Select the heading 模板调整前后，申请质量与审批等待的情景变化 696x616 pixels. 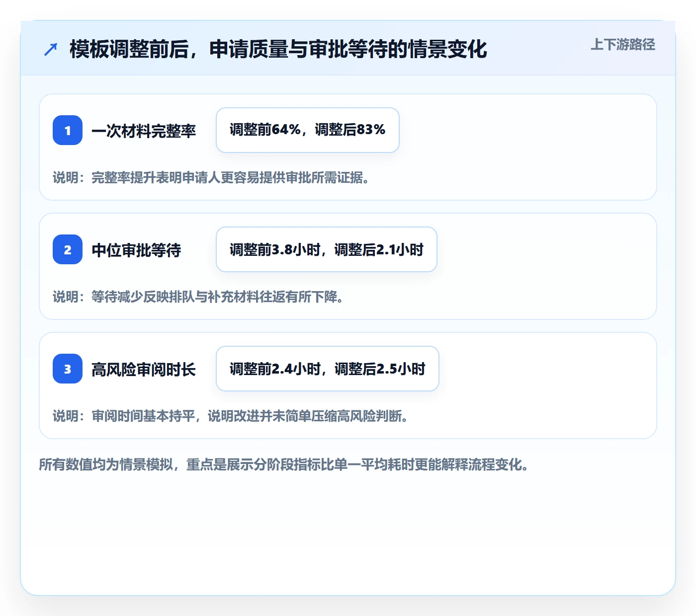[x=278, y=49]
